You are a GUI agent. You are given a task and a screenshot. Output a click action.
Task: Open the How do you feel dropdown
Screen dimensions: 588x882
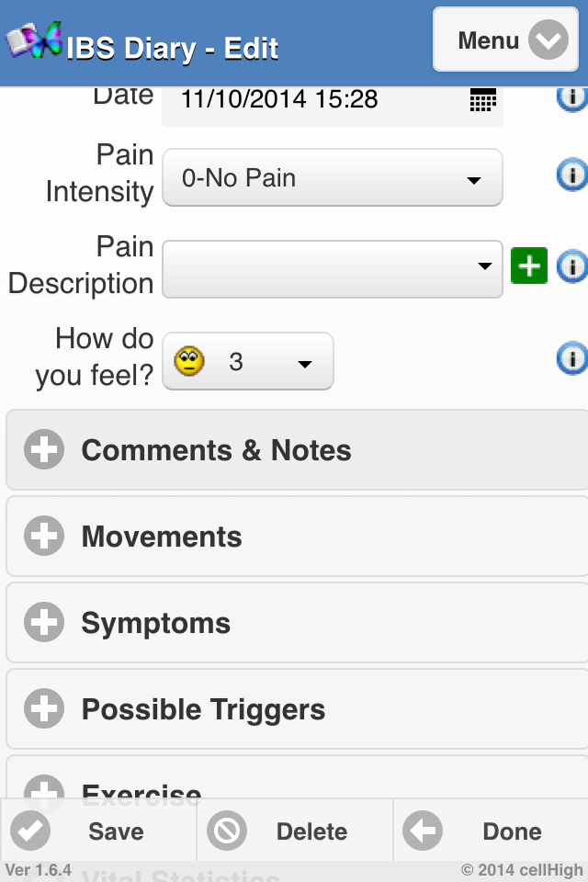tap(248, 362)
